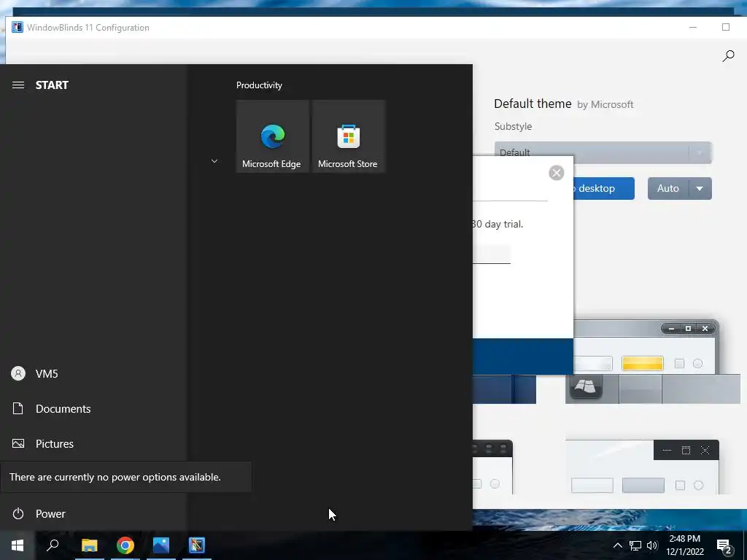Click the Power button in Start
Viewport: 747px width, 560px height.
[x=93, y=513]
